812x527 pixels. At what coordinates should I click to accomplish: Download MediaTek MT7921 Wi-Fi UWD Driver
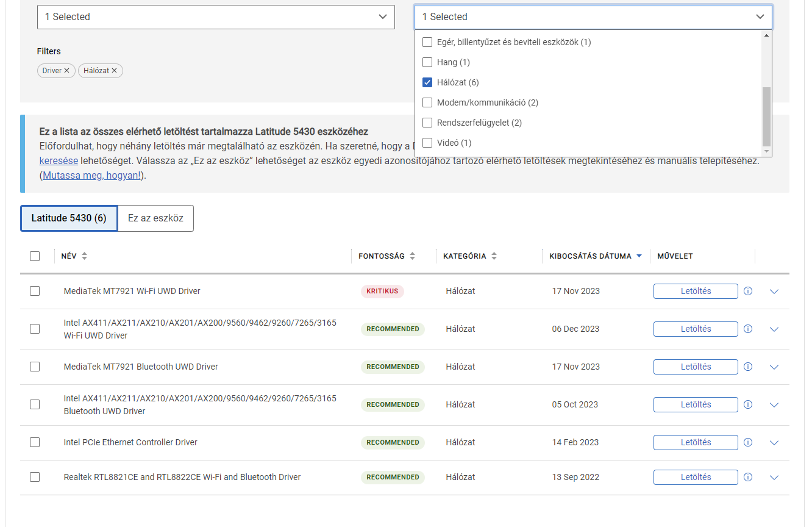(x=696, y=291)
